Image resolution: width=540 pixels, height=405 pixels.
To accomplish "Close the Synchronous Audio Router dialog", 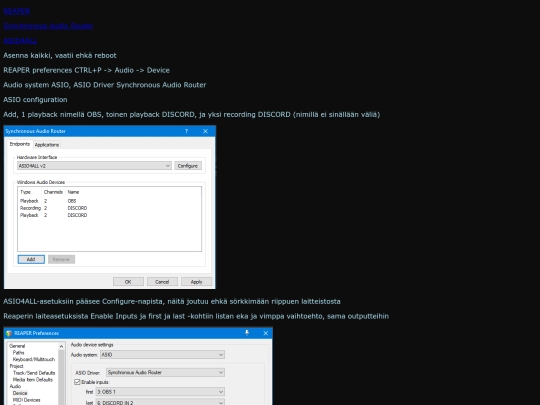I will [206, 131].
